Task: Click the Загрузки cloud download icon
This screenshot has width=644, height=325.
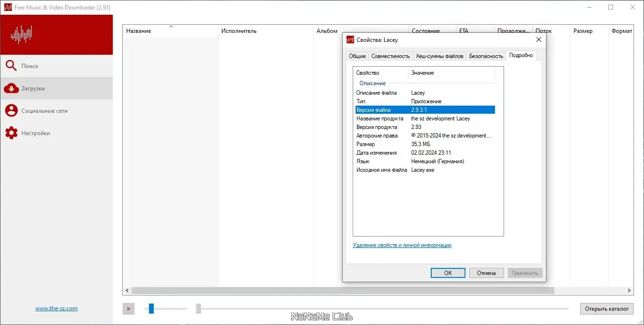Action: tap(11, 89)
